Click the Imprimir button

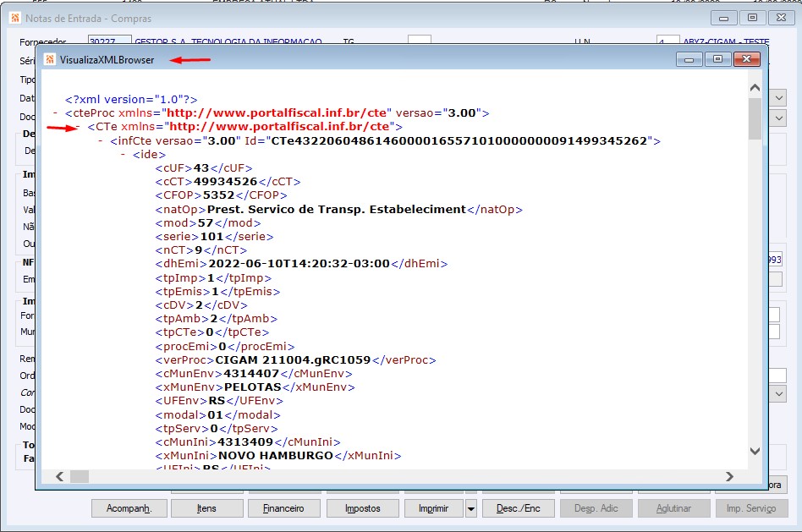click(434, 508)
